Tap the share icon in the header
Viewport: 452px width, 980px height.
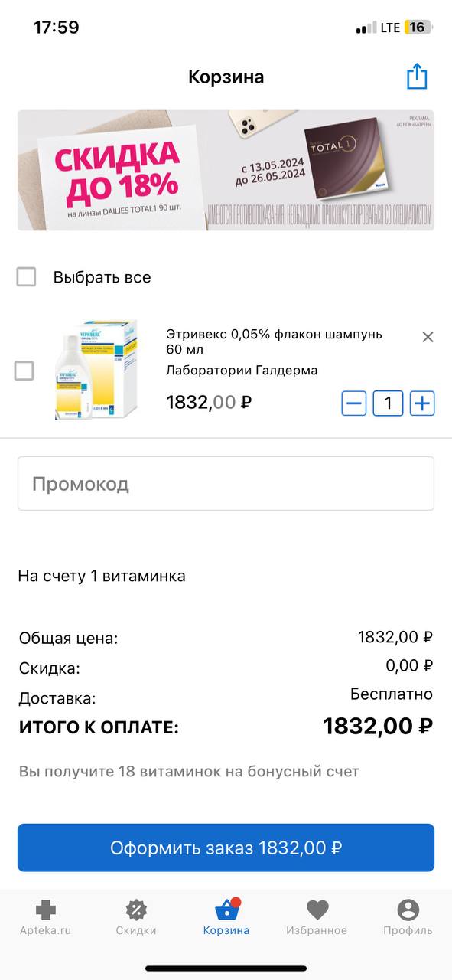417,77
